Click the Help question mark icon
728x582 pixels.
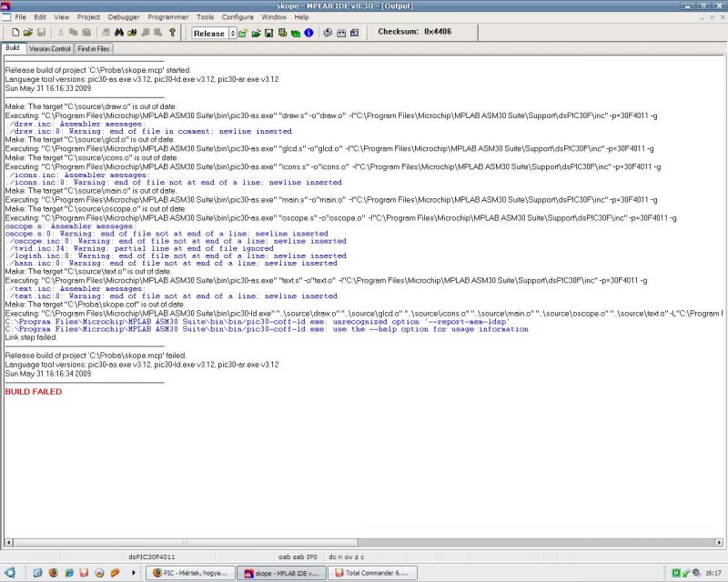pos(172,33)
